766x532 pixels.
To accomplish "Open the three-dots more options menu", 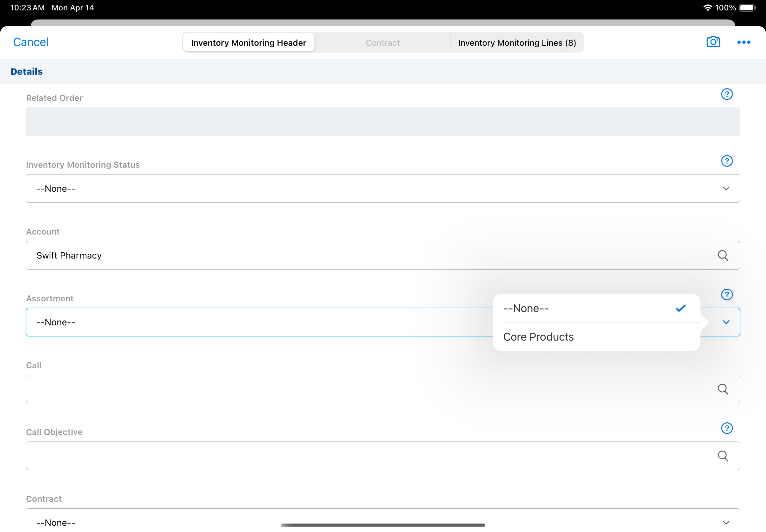I will [x=743, y=42].
